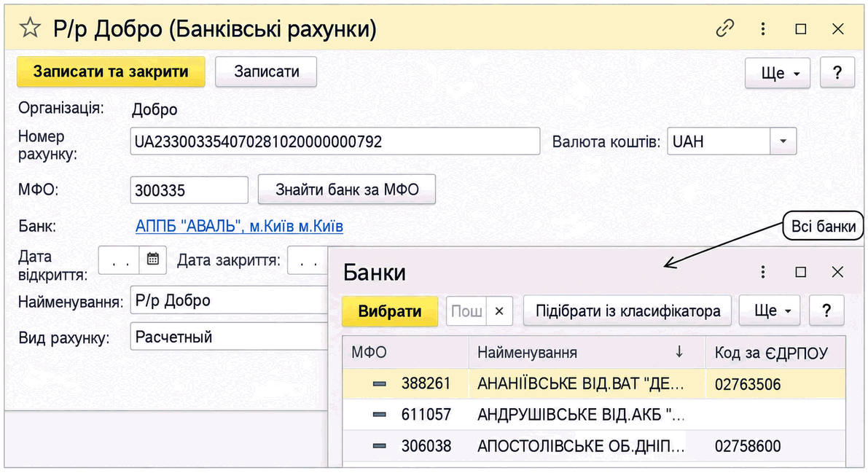
Task: Close the Банки window
Action: (x=837, y=271)
